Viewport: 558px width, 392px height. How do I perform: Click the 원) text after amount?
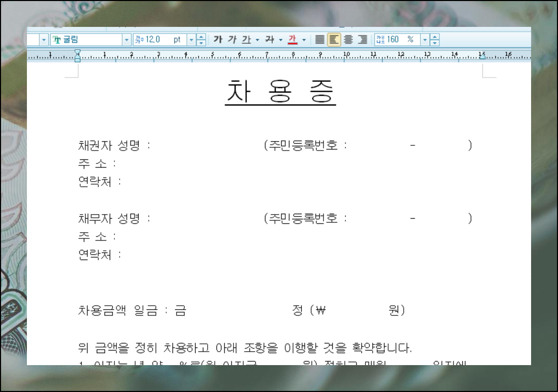[x=397, y=310]
